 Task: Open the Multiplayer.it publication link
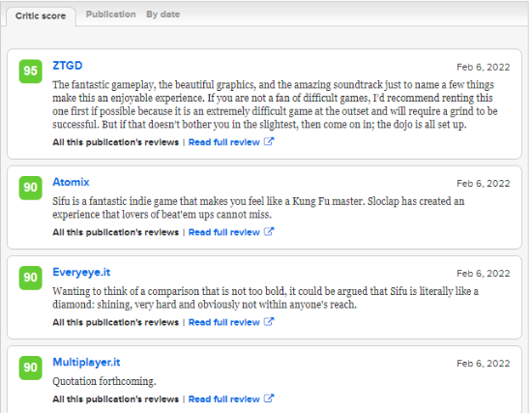point(86,362)
